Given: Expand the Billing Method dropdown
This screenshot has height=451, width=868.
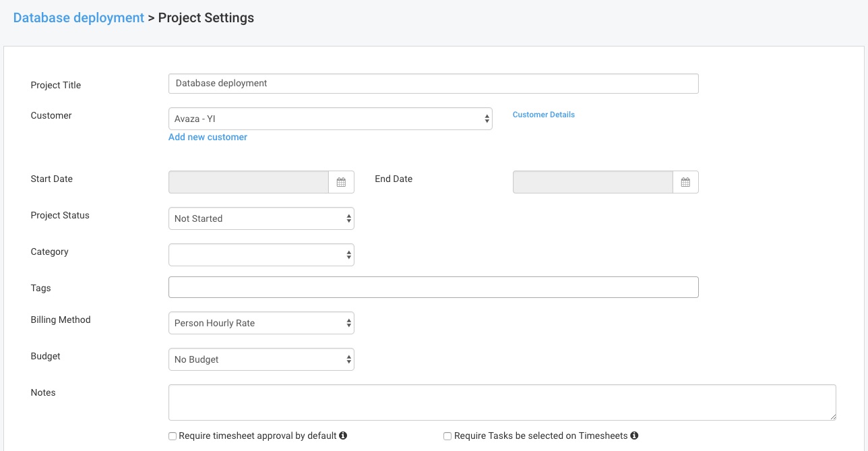Looking at the screenshot, I should (261, 323).
